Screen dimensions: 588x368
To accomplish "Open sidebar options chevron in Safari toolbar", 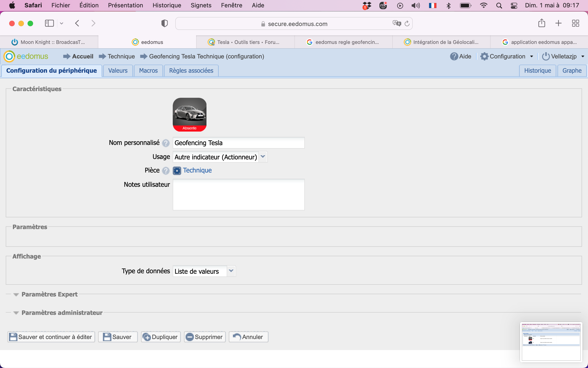I will point(62,23).
